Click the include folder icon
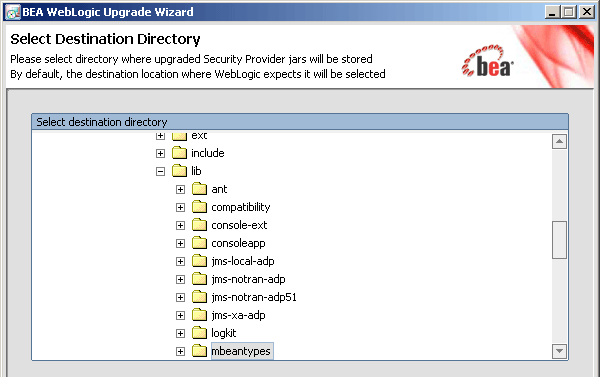600x377 pixels. coord(179,153)
